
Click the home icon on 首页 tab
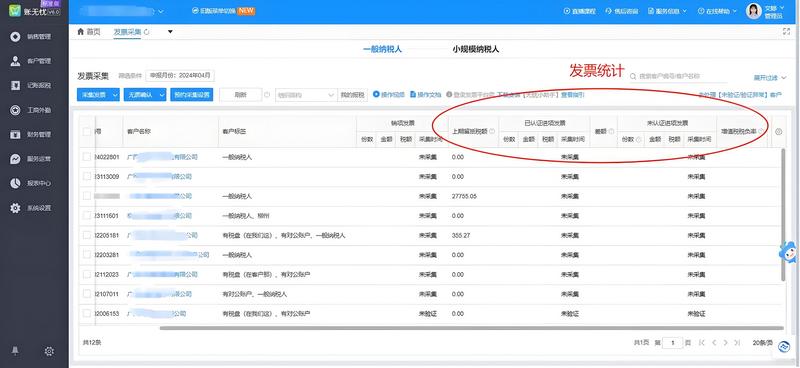pos(80,32)
